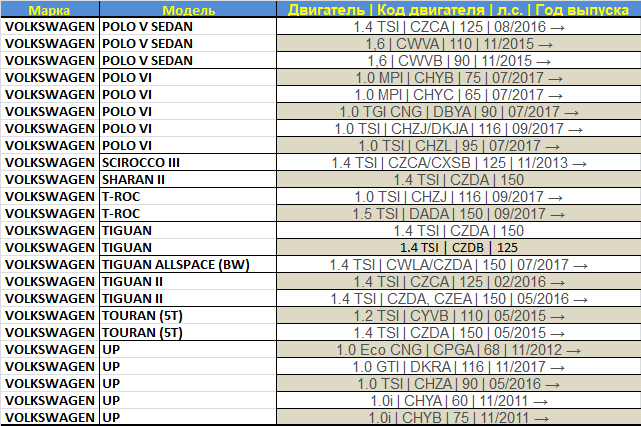Select TOURAN (5T) model in CYVB row
The height and width of the screenshot is (426, 641).
(188, 316)
